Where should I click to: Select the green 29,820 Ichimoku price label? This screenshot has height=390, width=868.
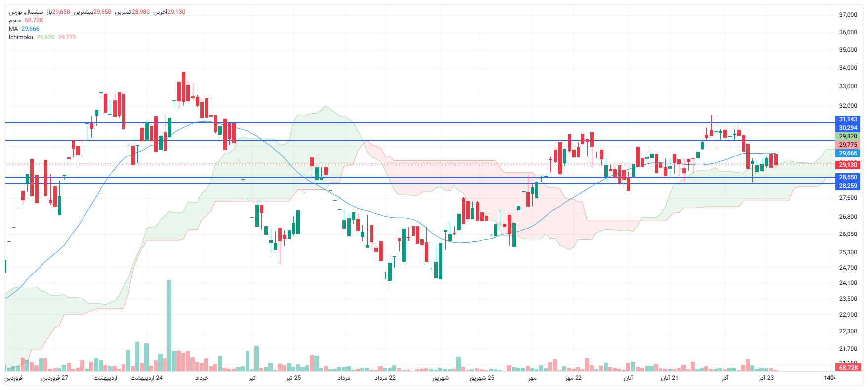(x=848, y=136)
